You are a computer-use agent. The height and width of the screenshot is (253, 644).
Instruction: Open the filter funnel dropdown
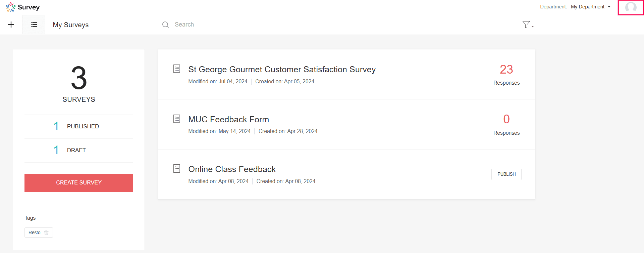pos(528,25)
